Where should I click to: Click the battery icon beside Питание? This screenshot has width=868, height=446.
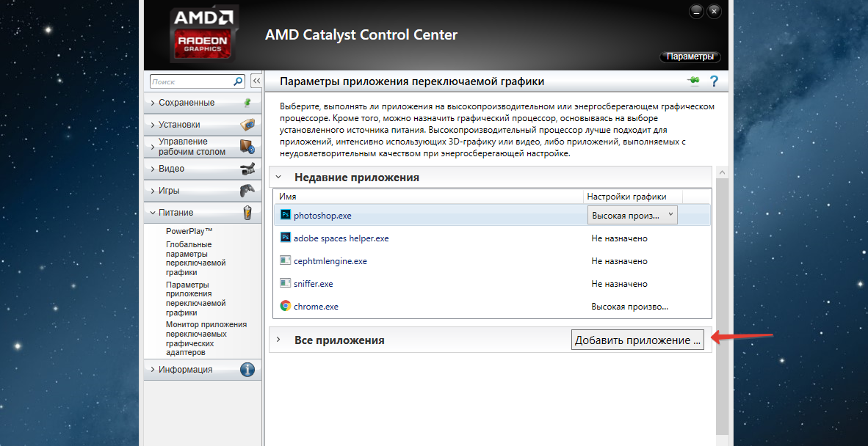(x=247, y=213)
